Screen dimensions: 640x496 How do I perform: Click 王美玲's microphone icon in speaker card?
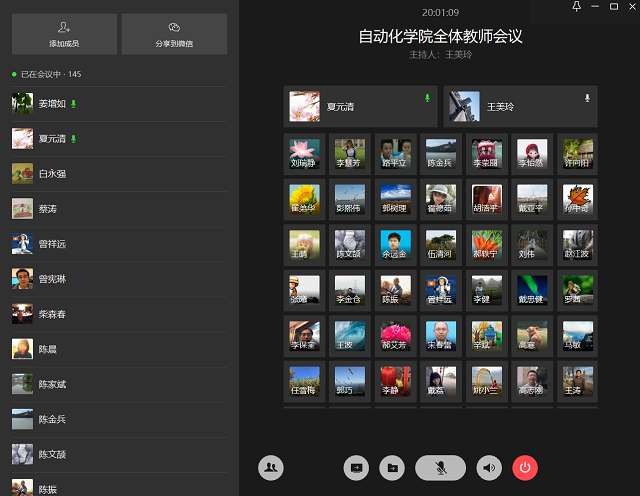tap(587, 98)
